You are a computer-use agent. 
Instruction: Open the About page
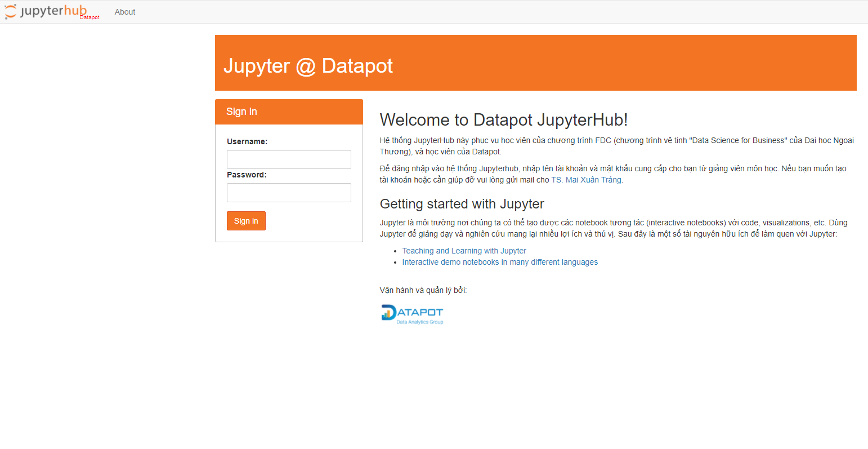[x=125, y=12]
